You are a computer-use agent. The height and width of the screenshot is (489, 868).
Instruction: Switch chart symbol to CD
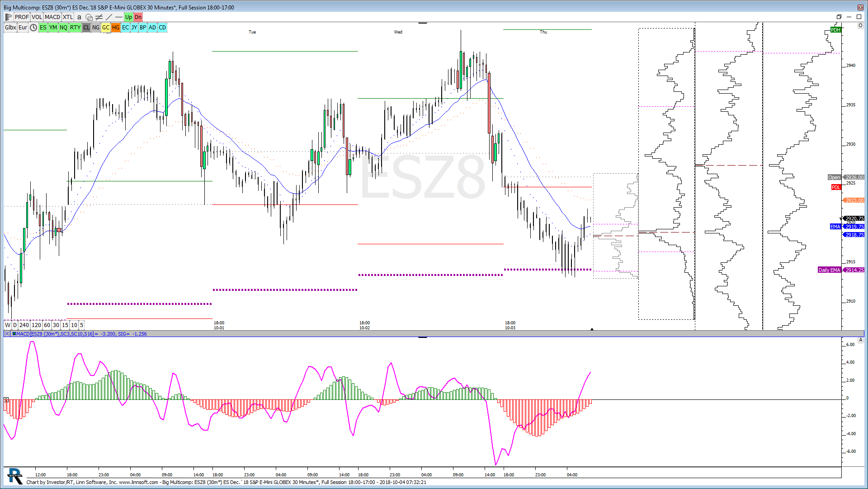(x=162, y=28)
